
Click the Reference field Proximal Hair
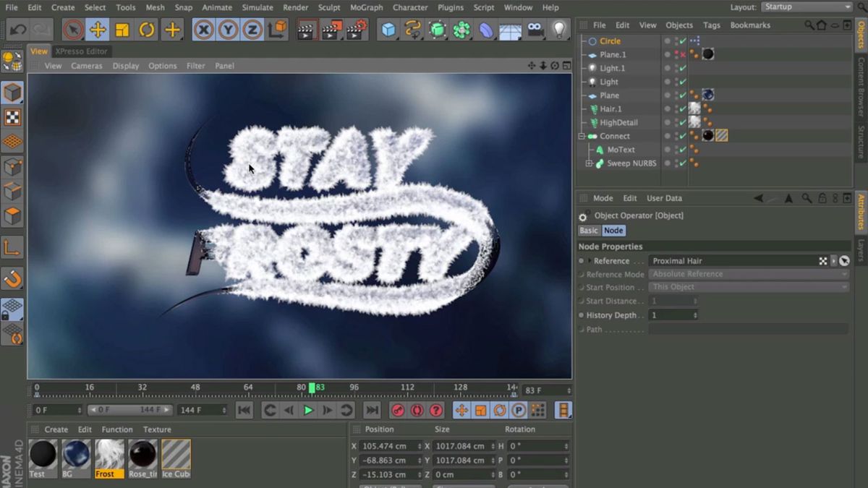coord(733,261)
